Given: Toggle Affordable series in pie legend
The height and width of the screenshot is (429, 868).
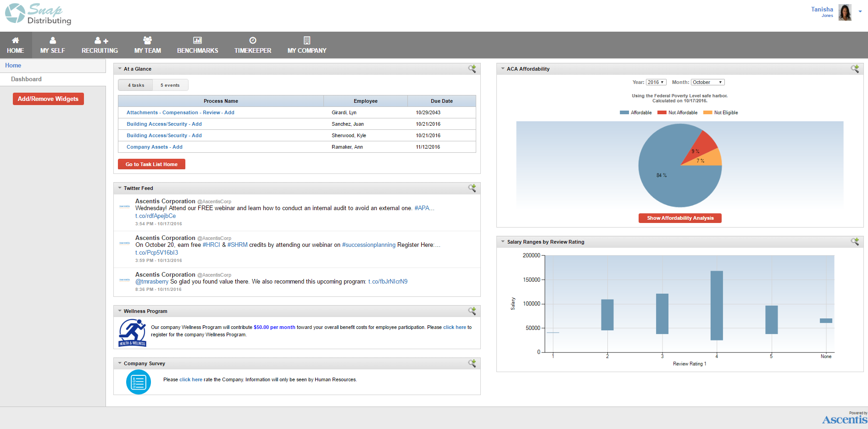Looking at the screenshot, I should [636, 112].
